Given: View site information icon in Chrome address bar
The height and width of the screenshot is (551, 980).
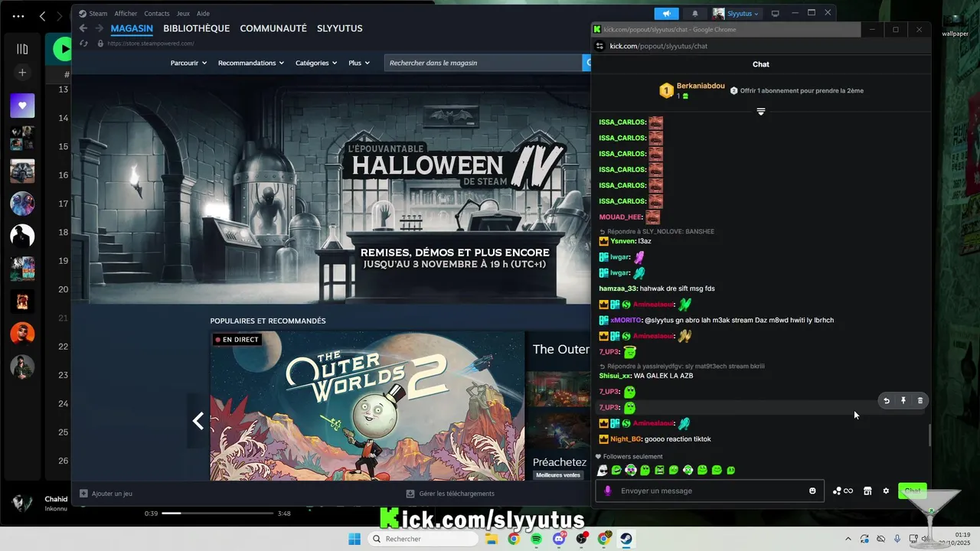Looking at the screenshot, I should [x=600, y=46].
